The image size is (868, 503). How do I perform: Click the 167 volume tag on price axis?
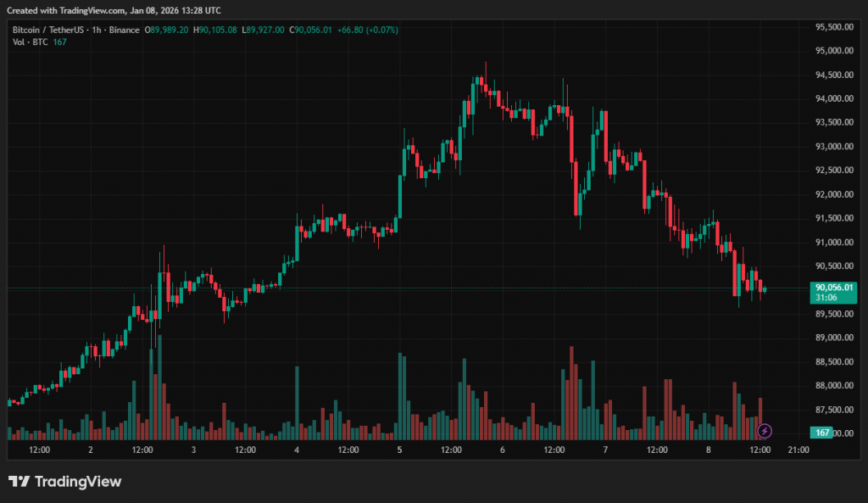pyautogui.click(x=821, y=433)
